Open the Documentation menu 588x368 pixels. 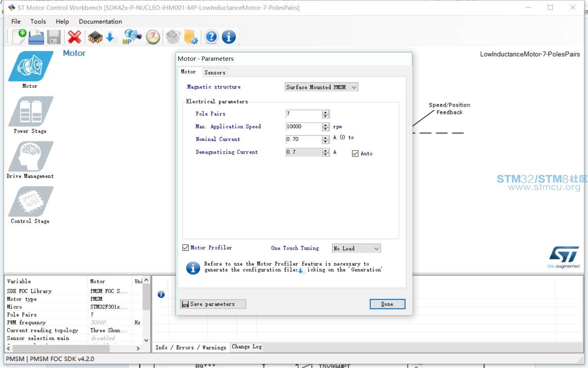(100, 22)
